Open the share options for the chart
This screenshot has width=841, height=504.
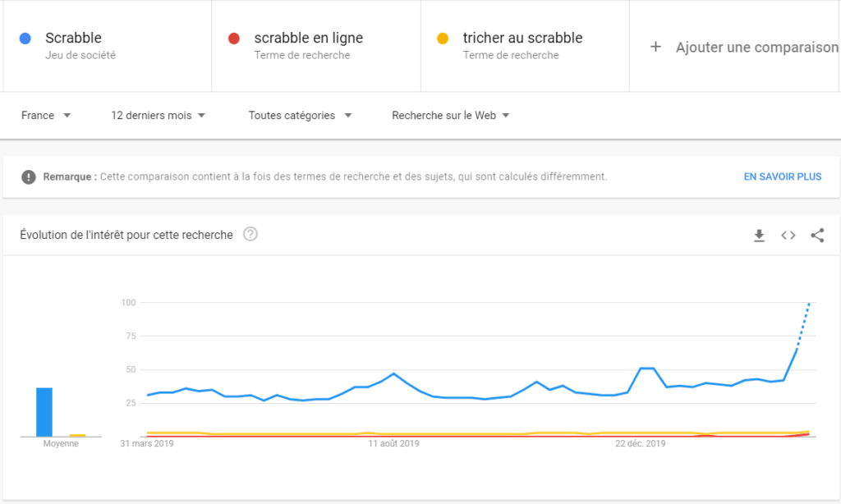click(x=817, y=235)
